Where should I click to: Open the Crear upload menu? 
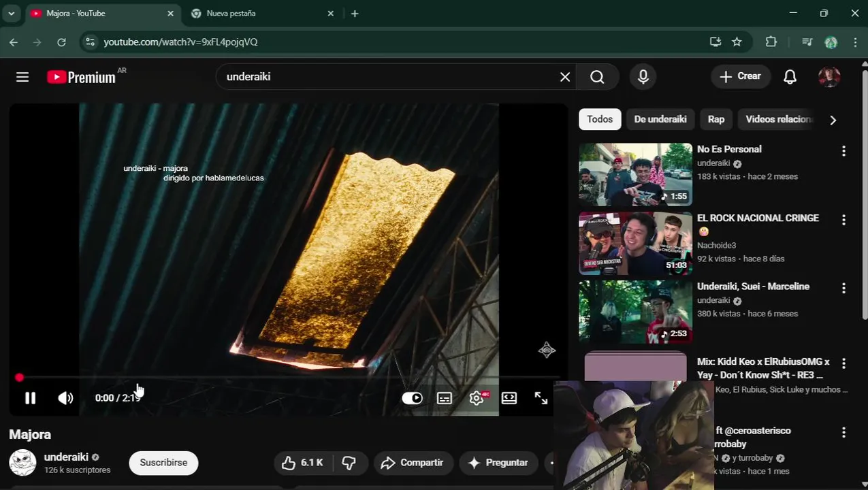click(741, 76)
